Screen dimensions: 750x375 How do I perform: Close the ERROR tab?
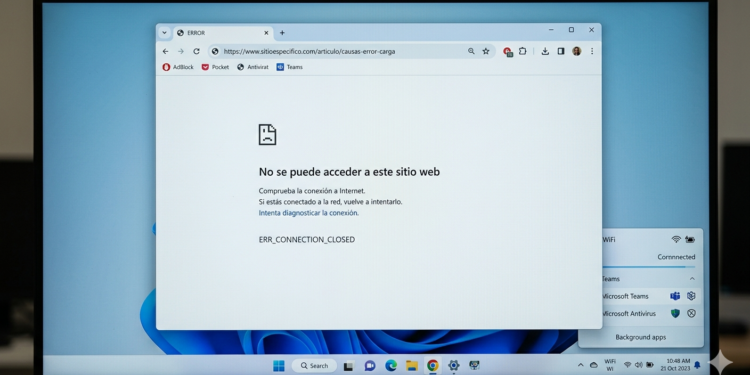(266, 33)
